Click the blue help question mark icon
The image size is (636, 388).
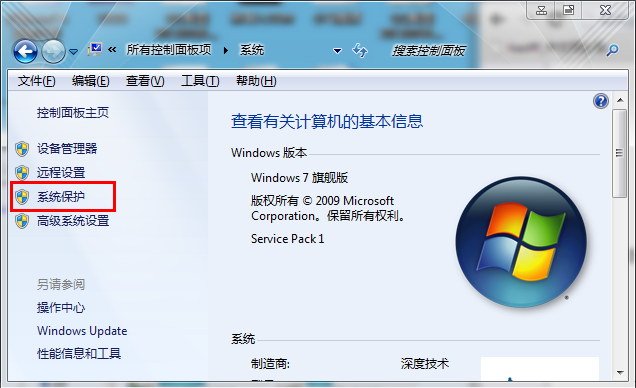coord(601,101)
